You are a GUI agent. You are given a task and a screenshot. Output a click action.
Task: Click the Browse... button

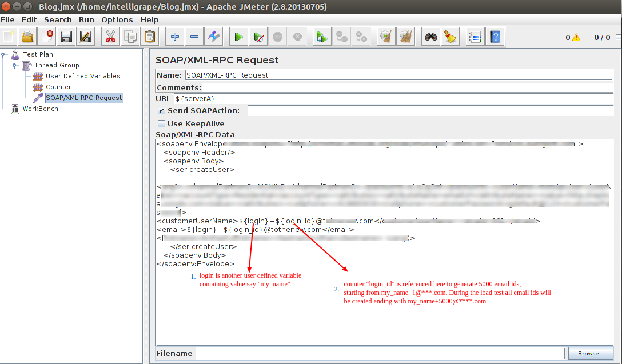[x=590, y=353]
